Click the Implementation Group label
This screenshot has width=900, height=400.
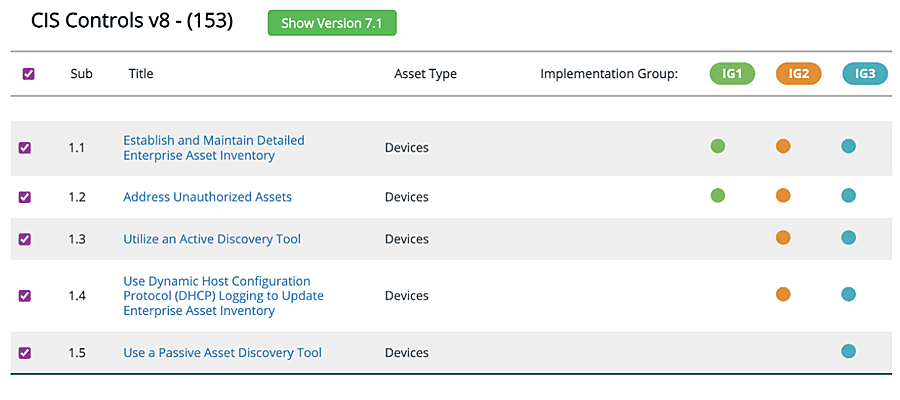[610, 74]
